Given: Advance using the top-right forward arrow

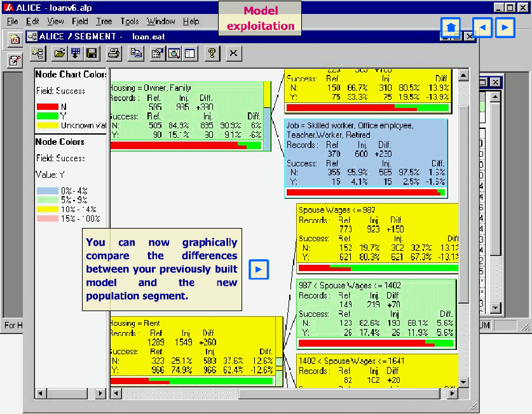Looking at the screenshot, I should (x=505, y=28).
